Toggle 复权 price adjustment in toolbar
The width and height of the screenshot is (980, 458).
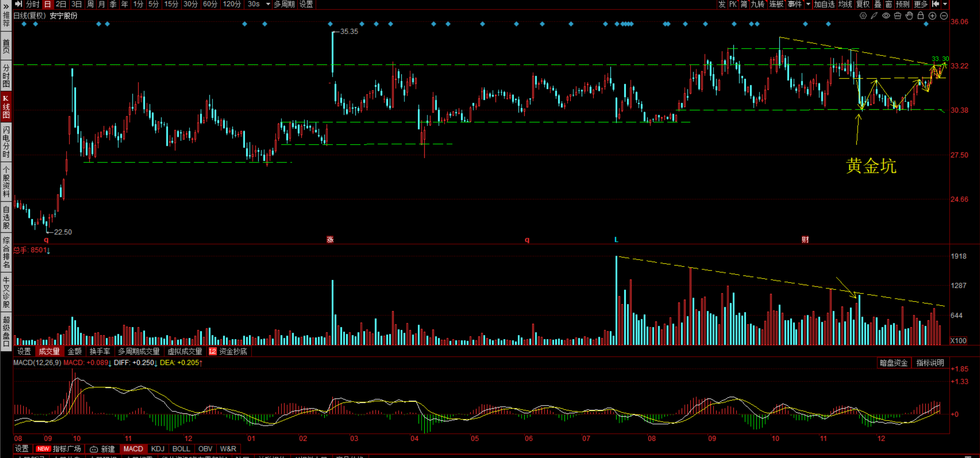862,4
